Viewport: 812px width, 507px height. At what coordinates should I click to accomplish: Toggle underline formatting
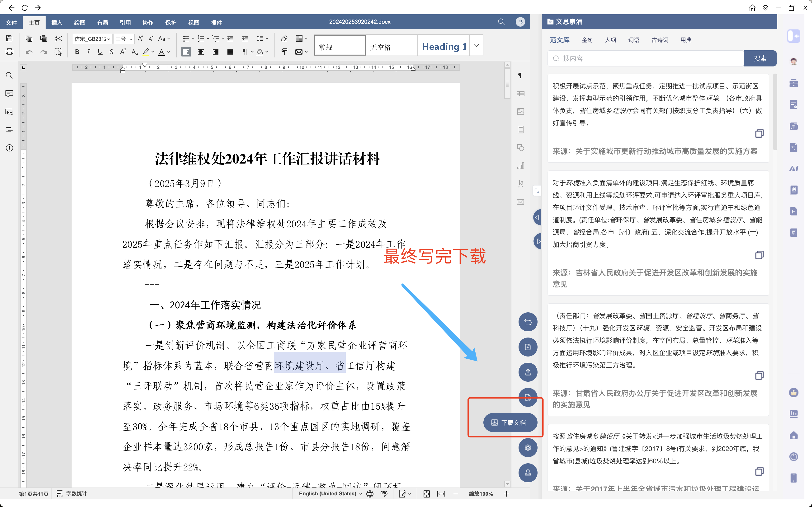[x=100, y=52]
